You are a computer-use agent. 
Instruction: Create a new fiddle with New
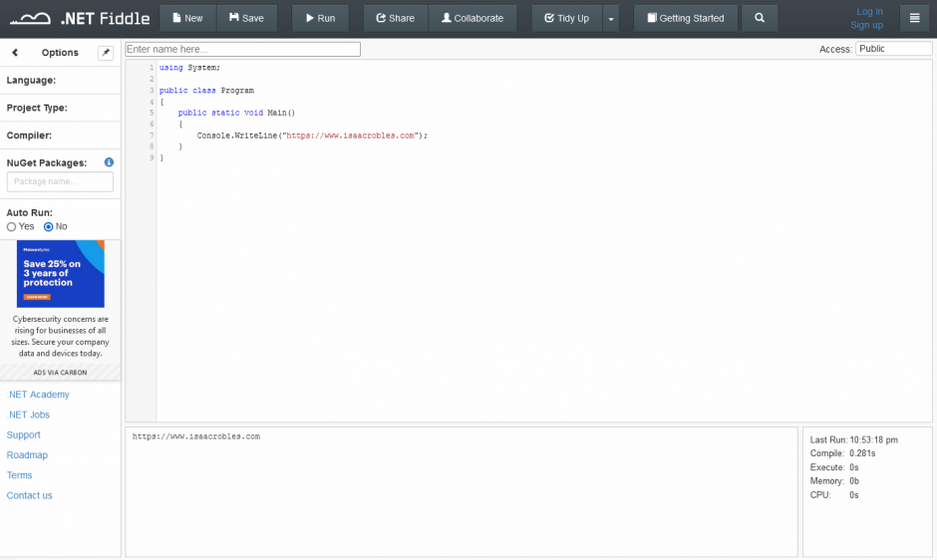(x=186, y=18)
